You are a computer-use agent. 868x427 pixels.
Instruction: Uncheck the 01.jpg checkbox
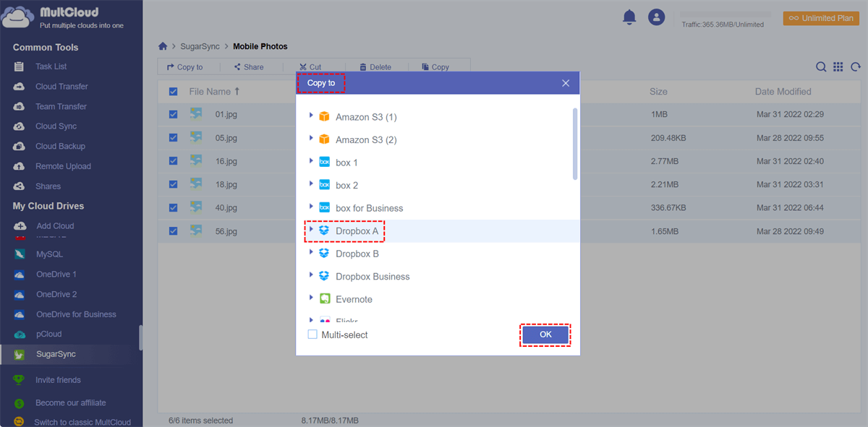coord(173,114)
